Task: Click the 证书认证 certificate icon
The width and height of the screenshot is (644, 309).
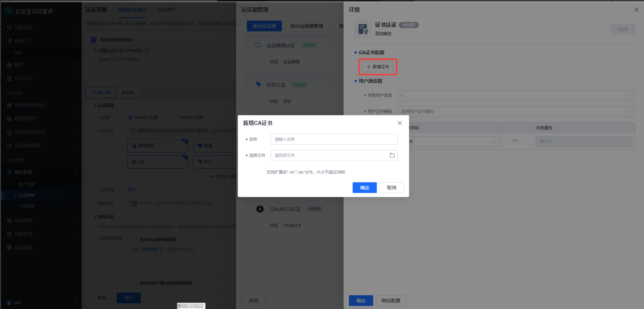Action: point(363,29)
